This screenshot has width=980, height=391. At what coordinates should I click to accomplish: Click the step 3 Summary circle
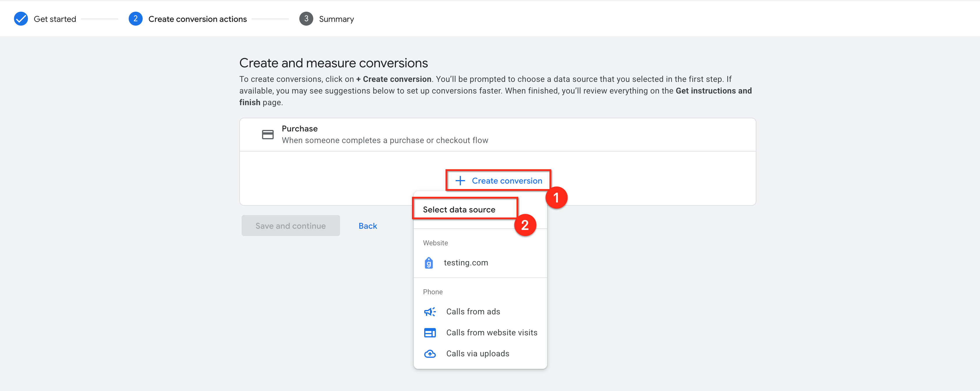click(306, 19)
